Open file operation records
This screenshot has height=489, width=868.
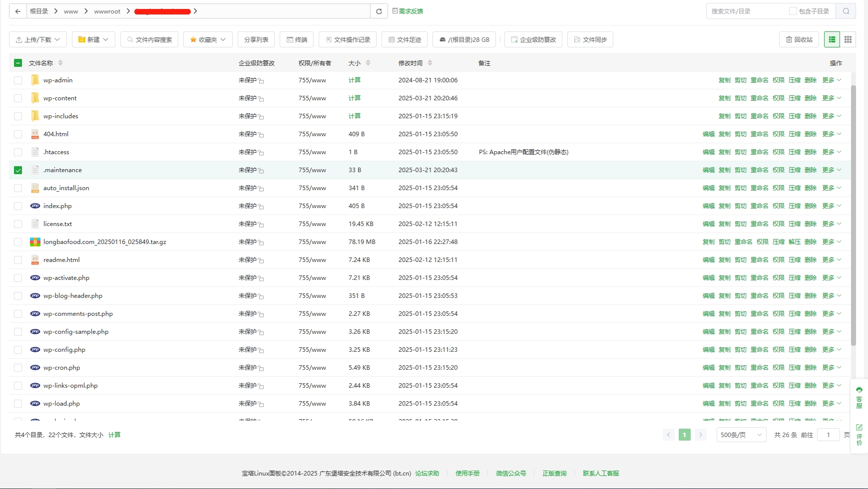[348, 39]
